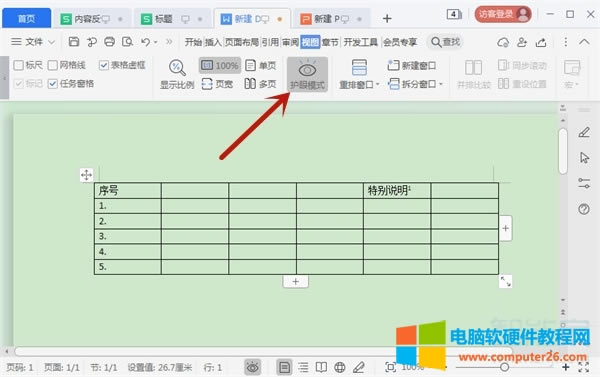Click the table move handle icon

point(86,175)
